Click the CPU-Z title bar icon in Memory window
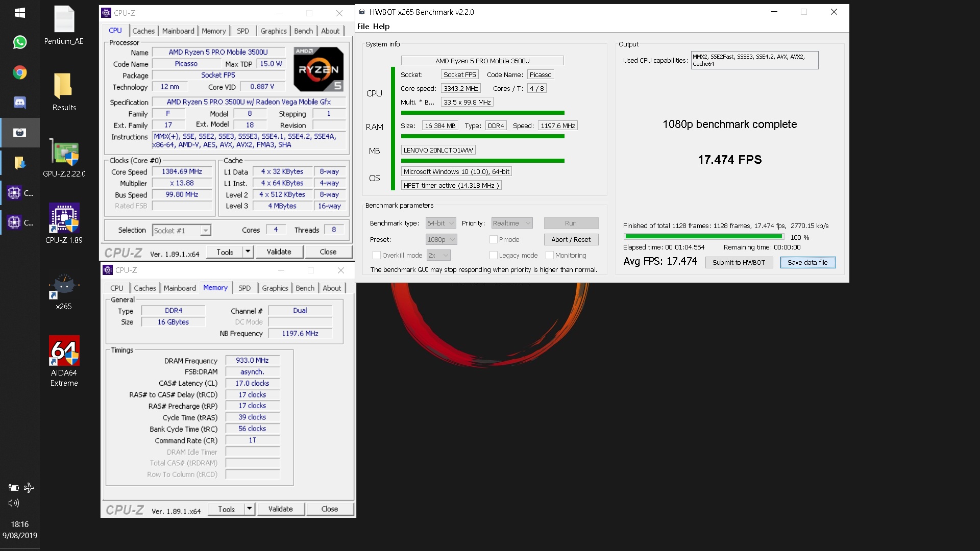This screenshot has width=980, height=551. (108, 270)
